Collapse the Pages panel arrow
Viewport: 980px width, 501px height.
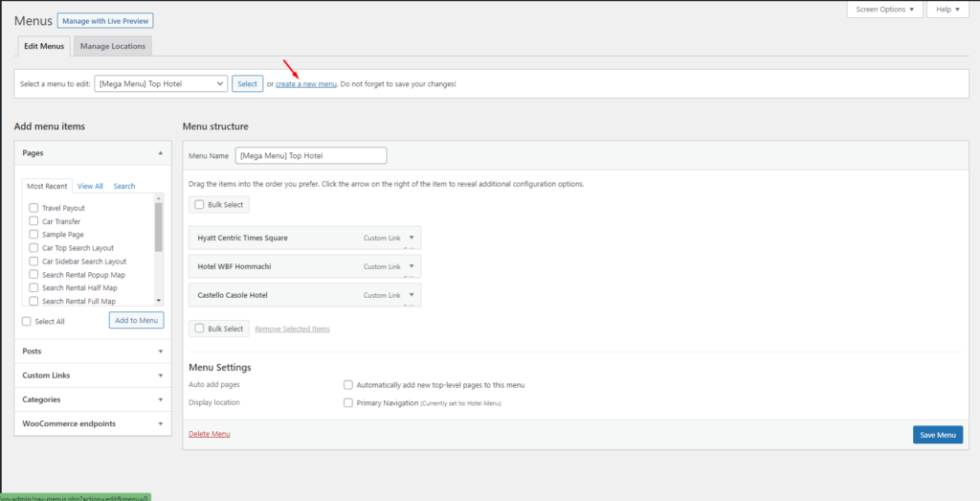[x=161, y=153]
